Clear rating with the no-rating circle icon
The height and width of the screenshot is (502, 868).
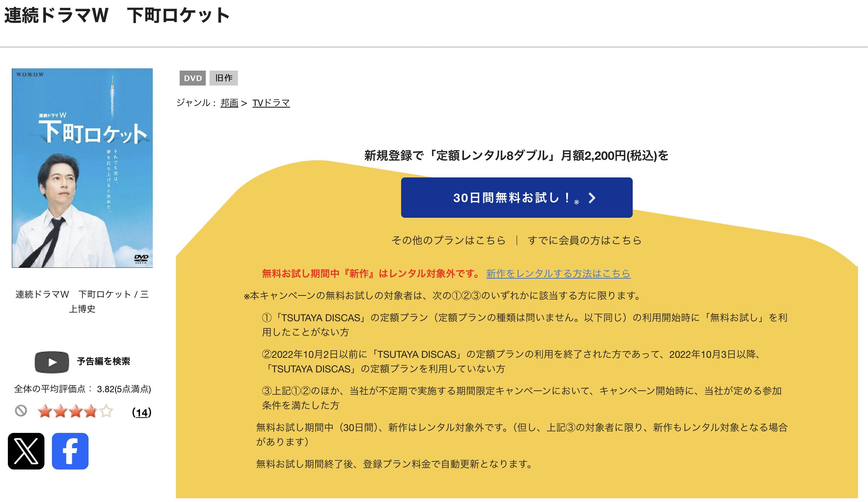click(21, 411)
